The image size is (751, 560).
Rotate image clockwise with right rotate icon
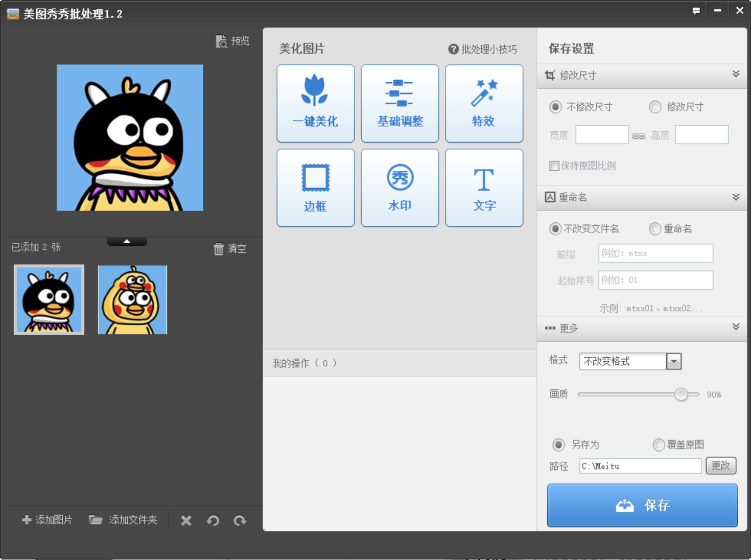point(240,521)
